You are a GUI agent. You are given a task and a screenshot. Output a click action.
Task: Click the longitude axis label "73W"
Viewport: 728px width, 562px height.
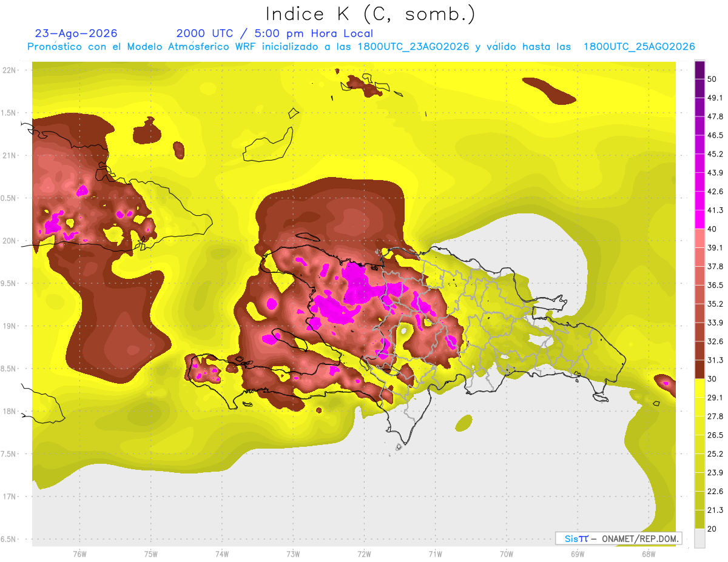coord(293,554)
